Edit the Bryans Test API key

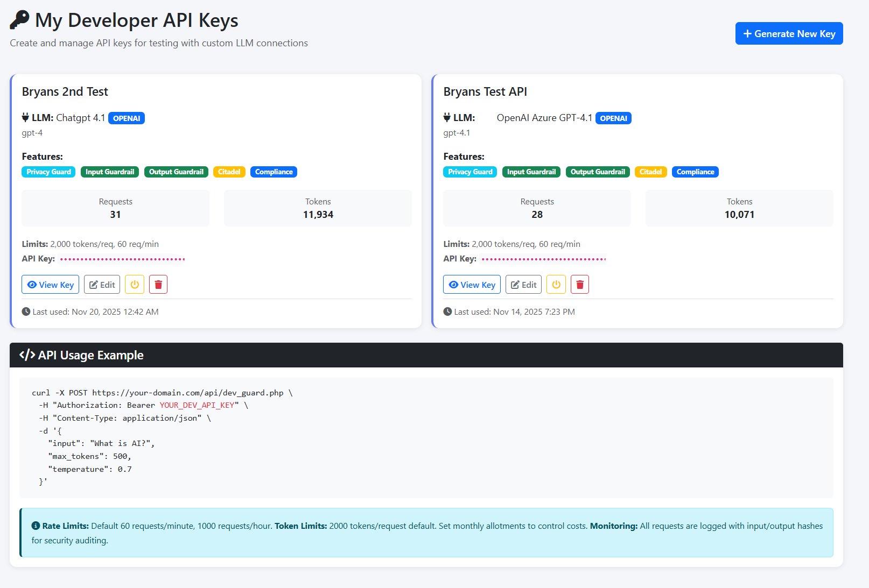click(523, 284)
